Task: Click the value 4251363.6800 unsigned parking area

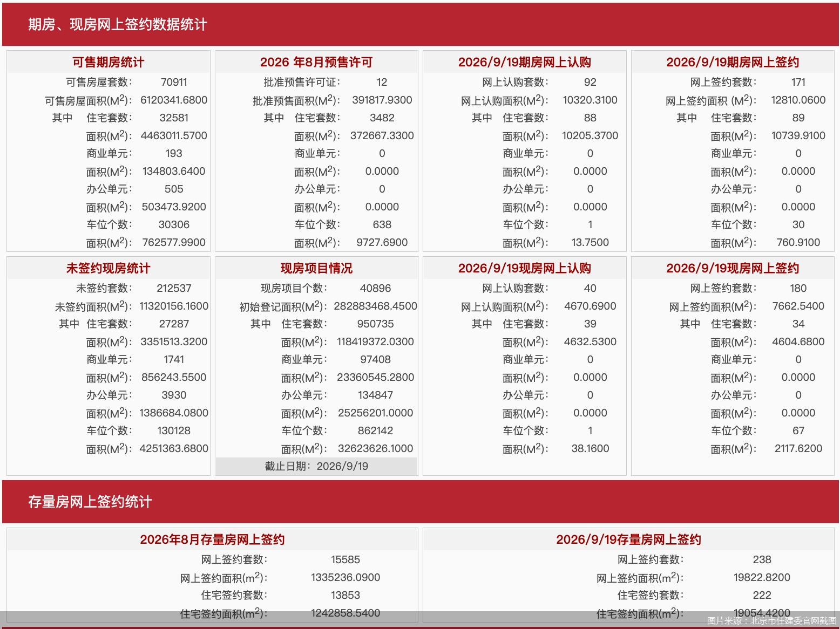Action: pyautogui.click(x=174, y=448)
